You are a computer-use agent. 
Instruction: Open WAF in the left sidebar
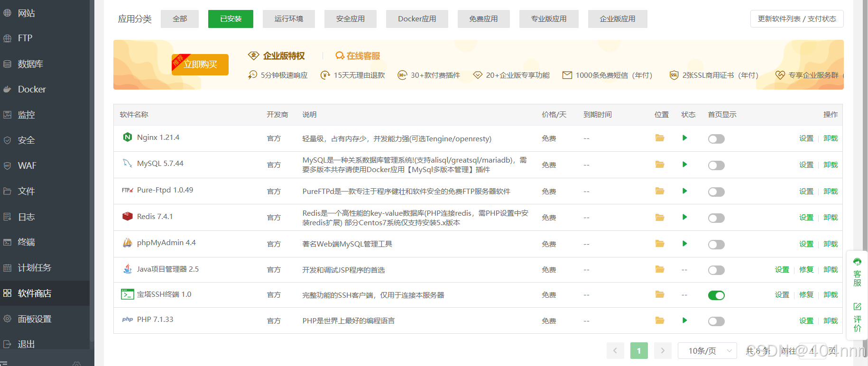pyautogui.click(x=45, y=165)
